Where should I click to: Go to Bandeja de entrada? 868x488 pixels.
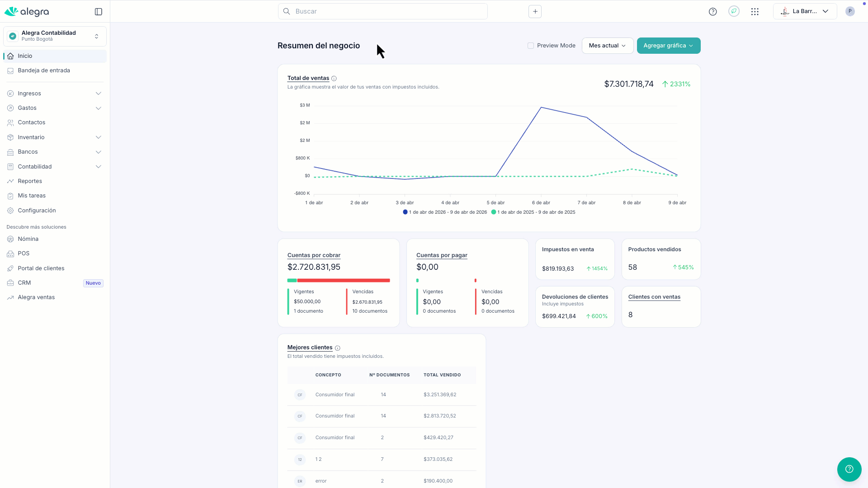coord(44,70)
